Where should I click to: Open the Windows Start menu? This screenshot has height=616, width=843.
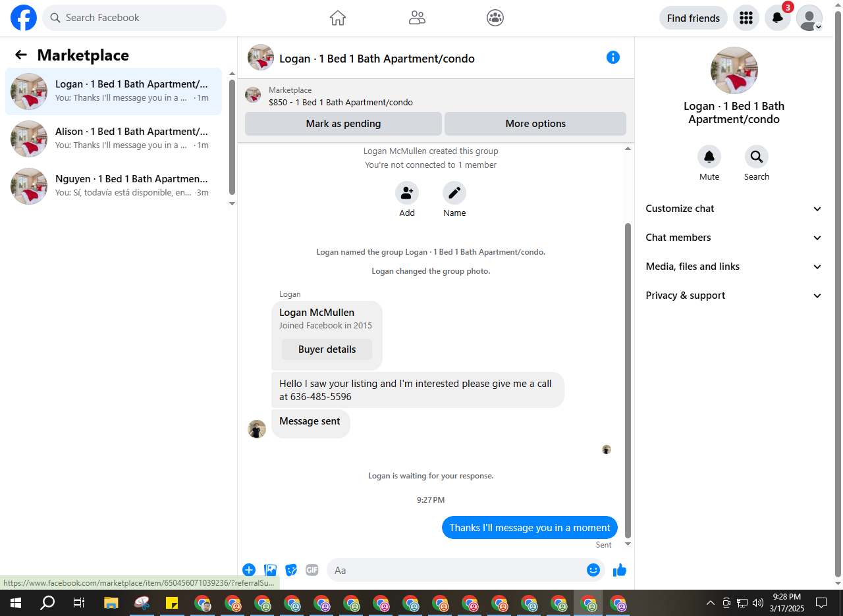pos(15,603)
